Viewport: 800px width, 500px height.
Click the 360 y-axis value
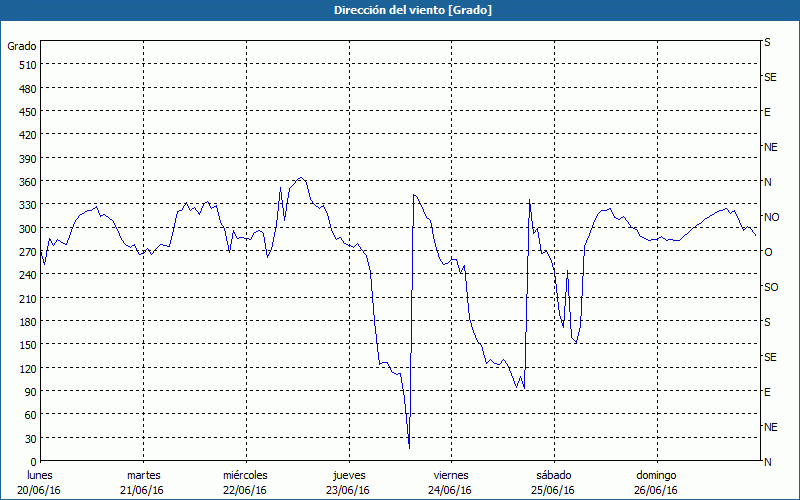[28, 182]
